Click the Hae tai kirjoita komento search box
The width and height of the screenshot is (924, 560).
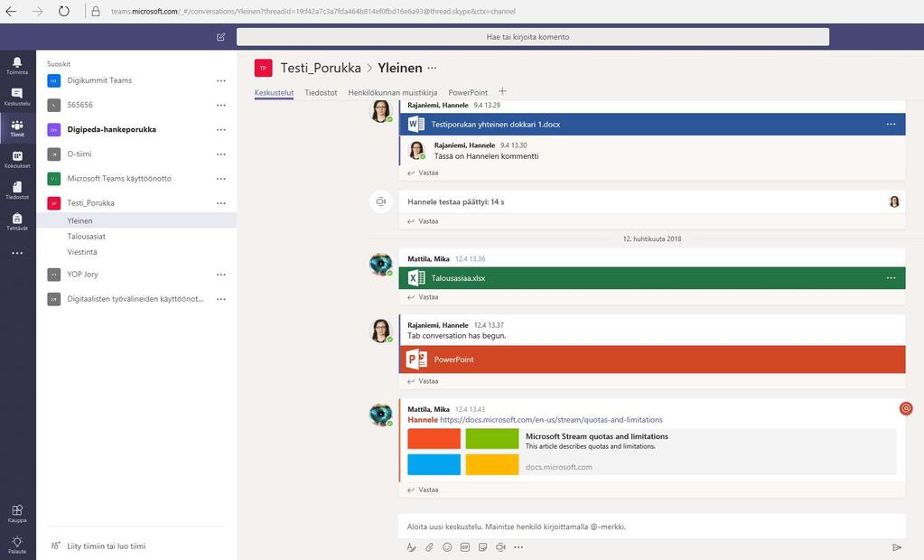pyautogui.click(x=533, y=36)
